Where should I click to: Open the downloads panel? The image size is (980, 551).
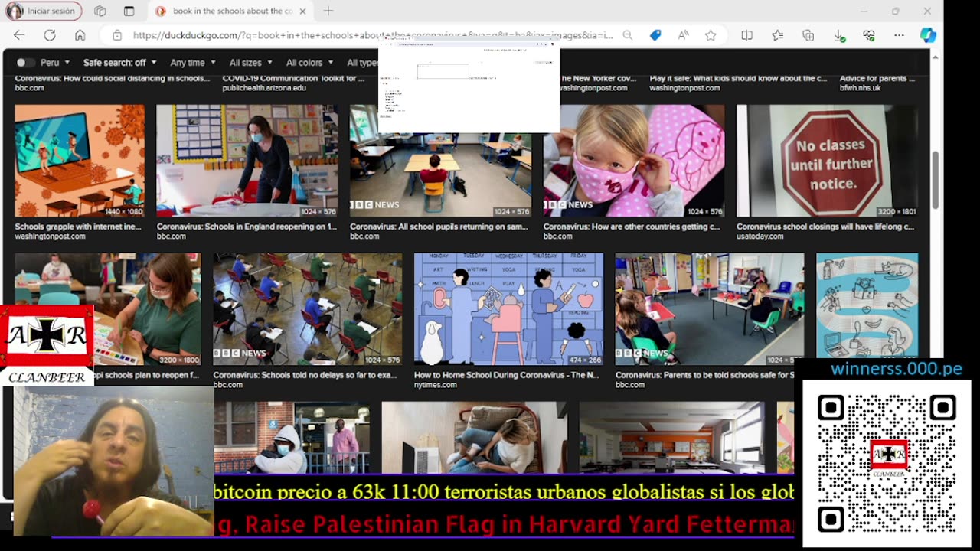click(839, 35)
